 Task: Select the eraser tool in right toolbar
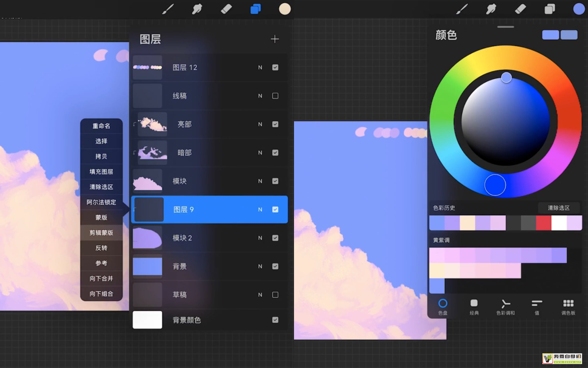[520, 9]
